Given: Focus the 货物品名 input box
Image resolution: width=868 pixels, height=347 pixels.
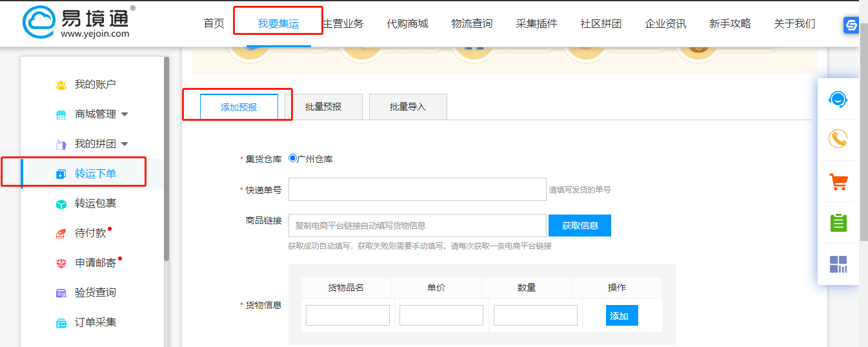Looking at the screenshot, I should (x=348, y=315).
